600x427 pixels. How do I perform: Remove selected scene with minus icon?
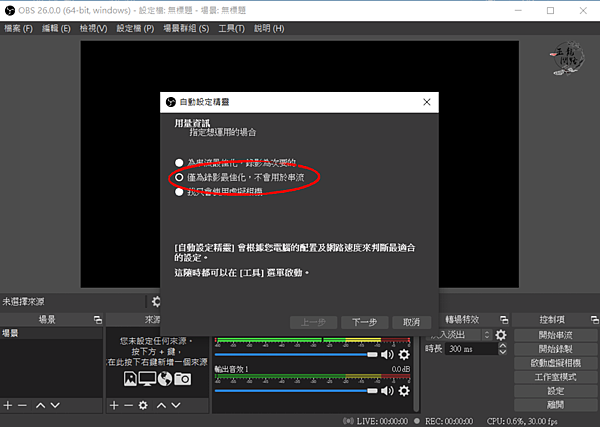[x=22, y=405]
